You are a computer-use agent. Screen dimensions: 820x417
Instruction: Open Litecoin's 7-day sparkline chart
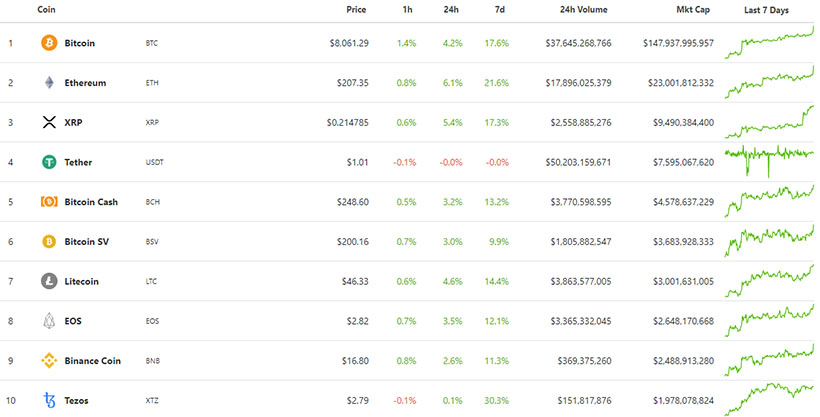769,281
